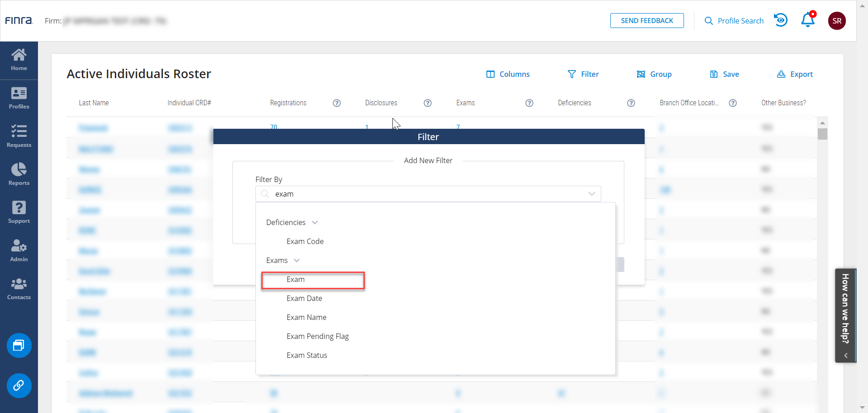Image resolution: width=868 pixels, height=413 pixels.
Task: Open Reports from the sidebar
Action: pyautogui.click(x=19, y=174)
